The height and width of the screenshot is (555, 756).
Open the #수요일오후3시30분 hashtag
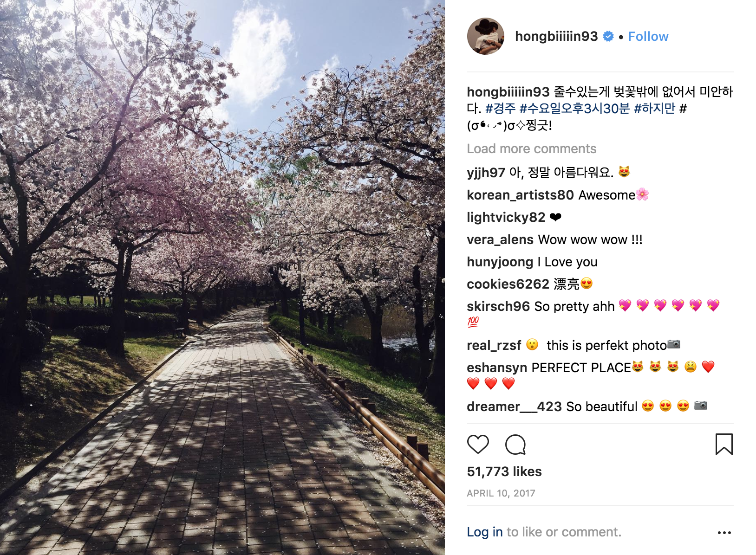[x=574, y=109]
